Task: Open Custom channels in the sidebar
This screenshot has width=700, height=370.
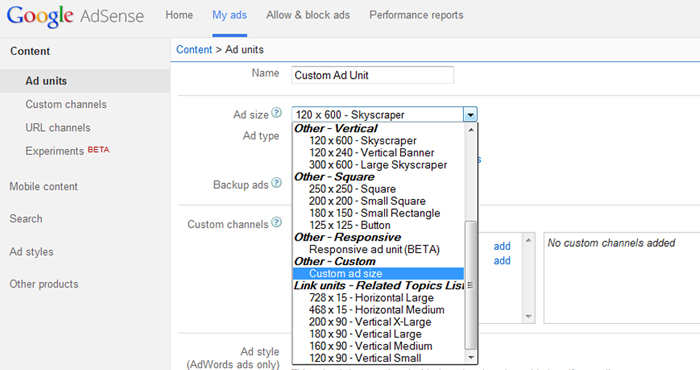Action: click(66, 104)
